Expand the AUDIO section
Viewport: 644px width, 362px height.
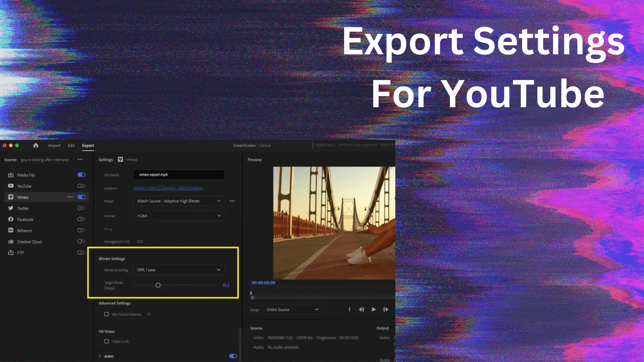pos(100,356)
